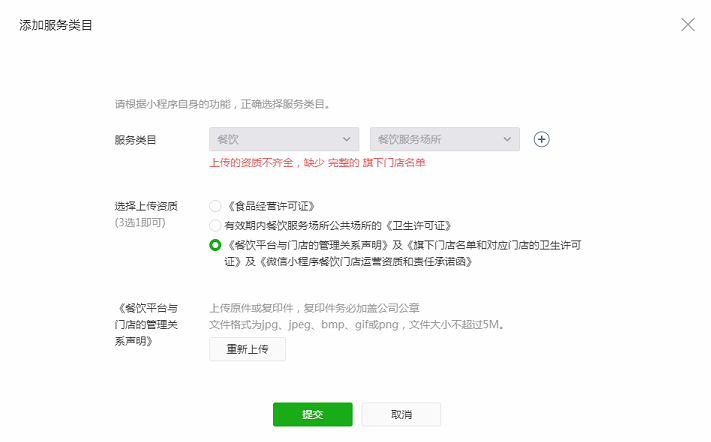Image resolution: width=711 pixels, height=442 pixels.
Task: Click the 上传原件或复印件 instruction text
Action: coord(314,308)
